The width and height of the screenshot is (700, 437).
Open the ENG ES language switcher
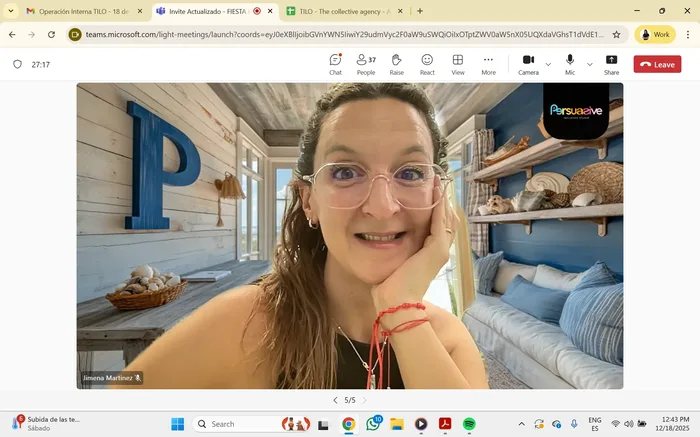594,424
